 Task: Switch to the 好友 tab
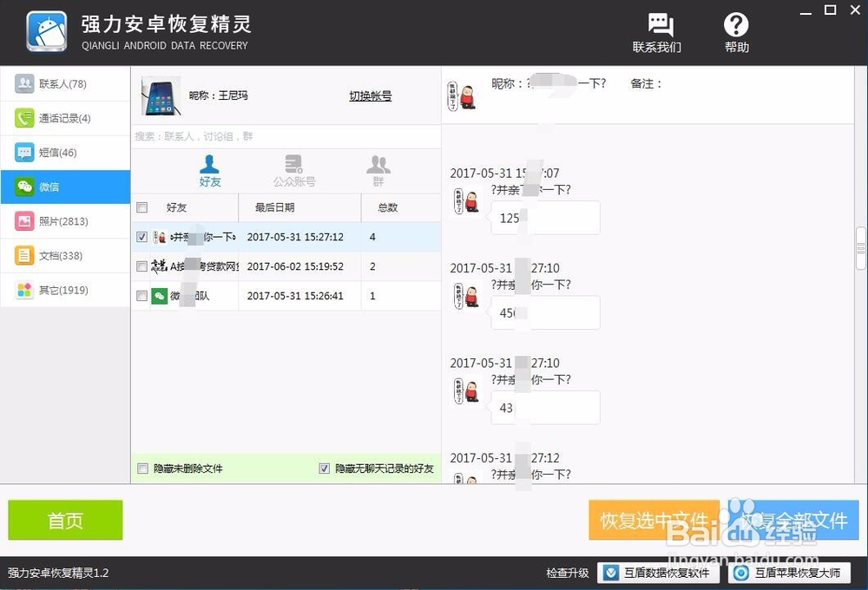[210, 170]
